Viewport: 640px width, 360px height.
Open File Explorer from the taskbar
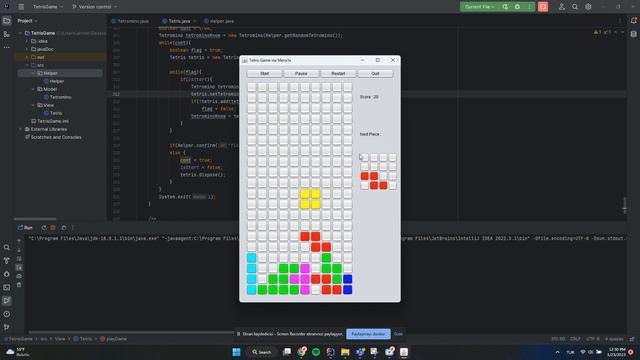(345, 352)
